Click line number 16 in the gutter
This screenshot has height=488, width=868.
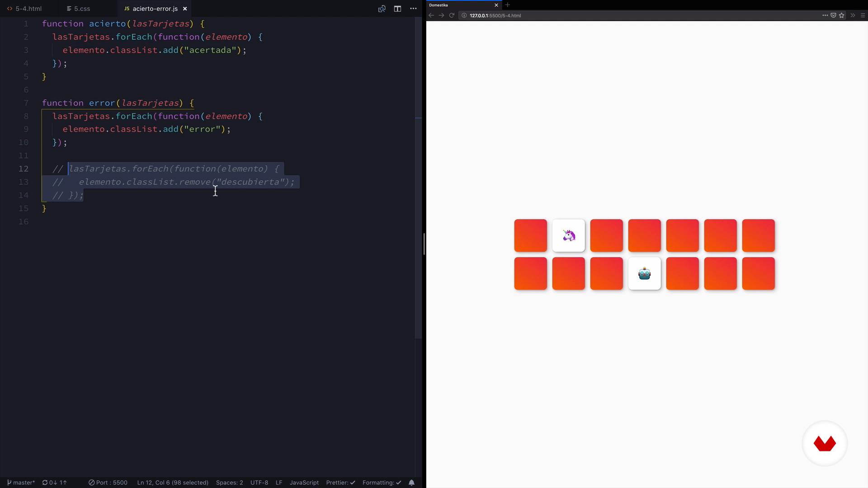24,221
